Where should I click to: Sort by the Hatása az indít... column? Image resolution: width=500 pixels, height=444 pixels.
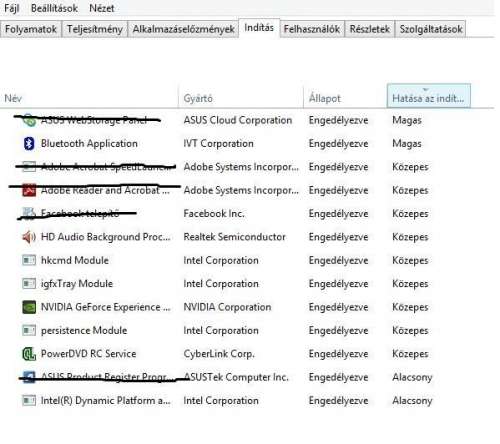tap(429, 96)
